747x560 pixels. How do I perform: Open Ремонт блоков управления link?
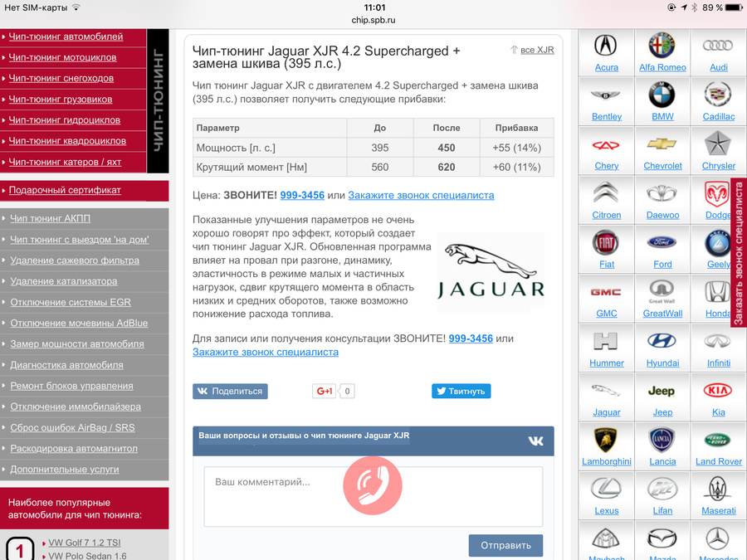click(71, 386)
